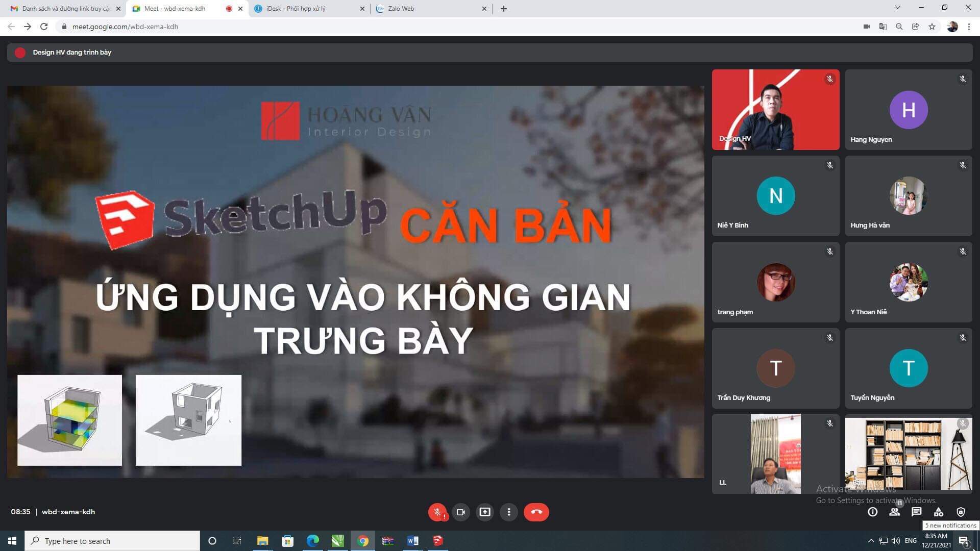Viewport: 980px width, 551px height.
Task: Toggle the camera on or off
Action: click(x=460, y=512)
